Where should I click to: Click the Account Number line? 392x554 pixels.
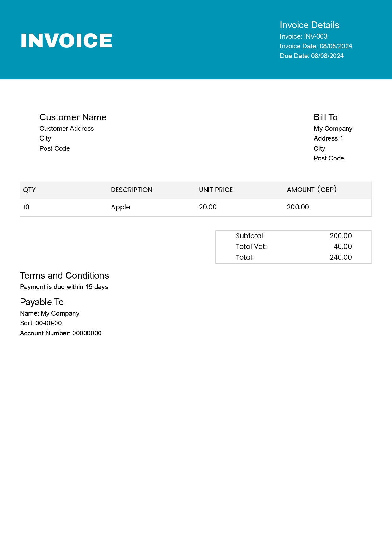click(61, 333)
